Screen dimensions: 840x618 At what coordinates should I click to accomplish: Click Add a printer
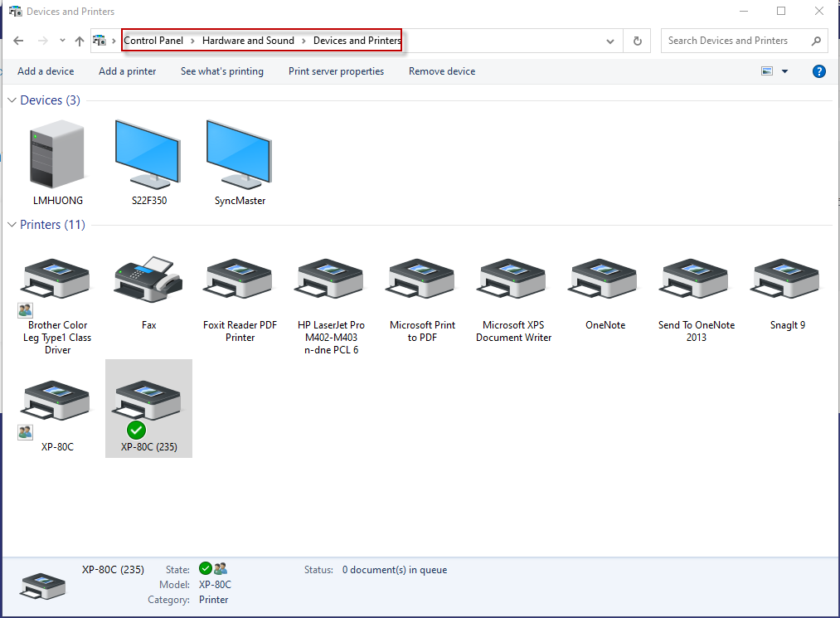128,71
